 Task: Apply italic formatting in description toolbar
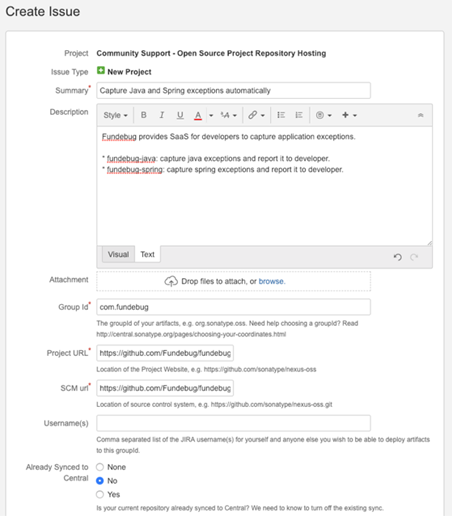coord(162,115)
